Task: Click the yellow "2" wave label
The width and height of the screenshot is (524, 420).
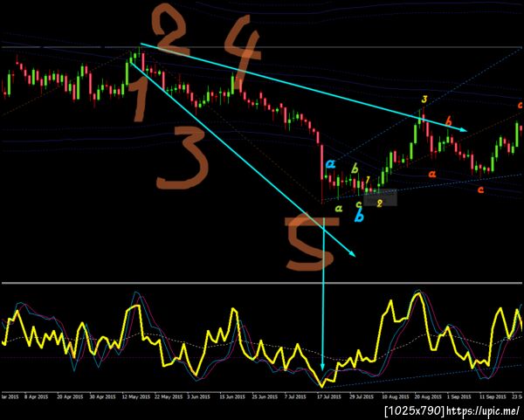Action: 379,203
